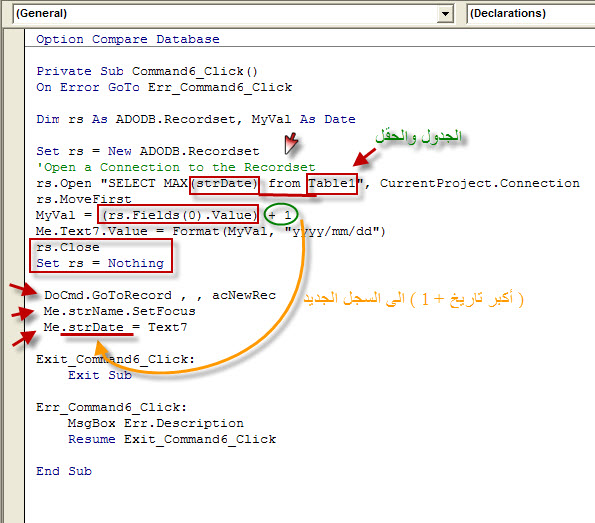Click the Me.strName.SetFocus line
Viewport: 595px width, 523px height.
(120, 311)
